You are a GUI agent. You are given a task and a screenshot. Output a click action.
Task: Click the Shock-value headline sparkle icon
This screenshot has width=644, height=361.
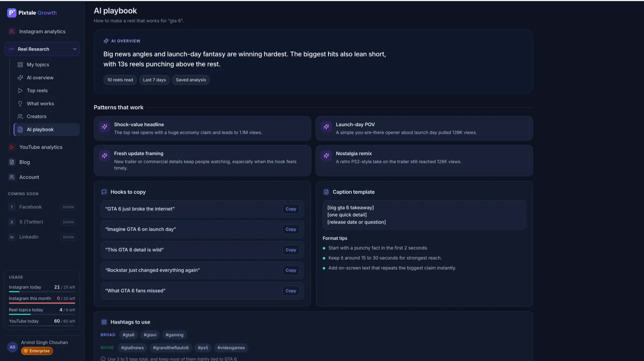(105, 127)
